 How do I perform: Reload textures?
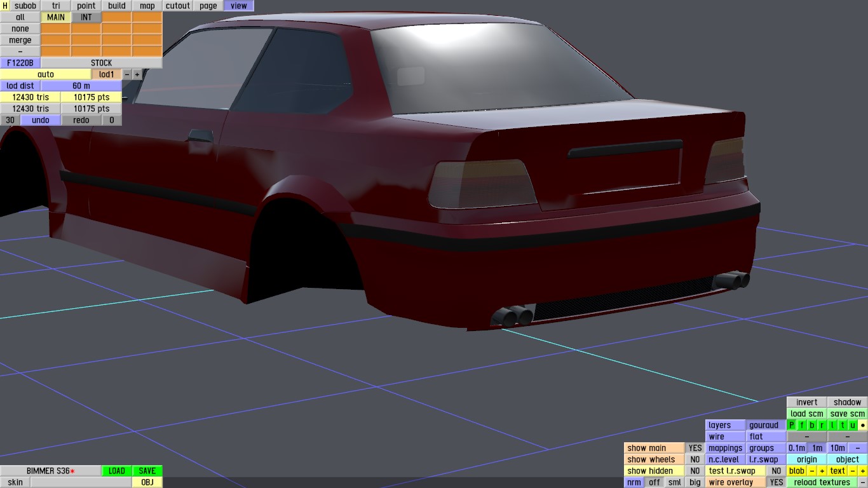click(x=822, y=482)
